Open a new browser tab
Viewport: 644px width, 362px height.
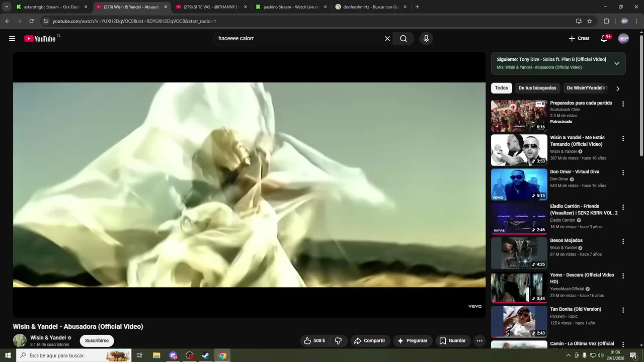tap(417, 7)
